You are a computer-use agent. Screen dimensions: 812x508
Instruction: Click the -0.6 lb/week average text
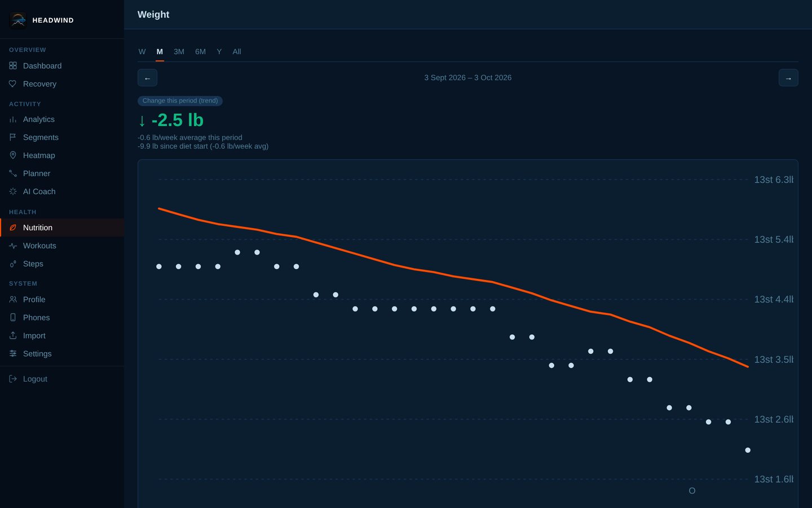(x=190, y=138)
